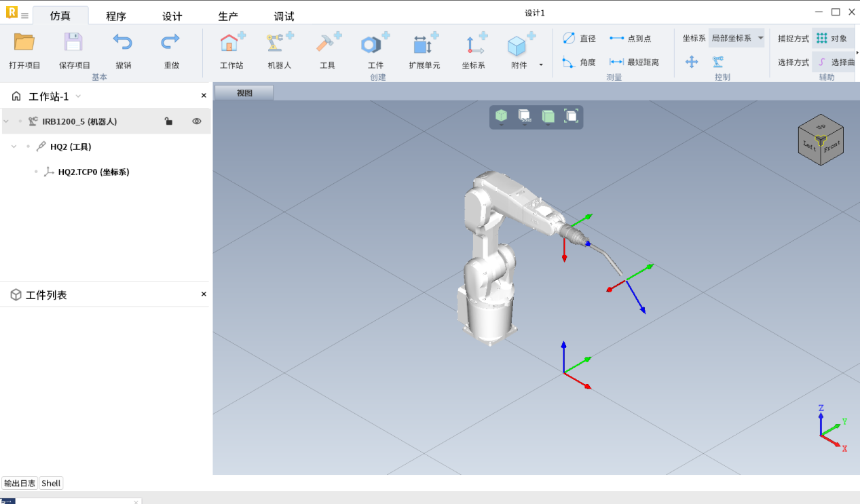Toggle the lock icon on IRB1200_5 row
This screenshot has height=504, width=860.
point(168,121)
